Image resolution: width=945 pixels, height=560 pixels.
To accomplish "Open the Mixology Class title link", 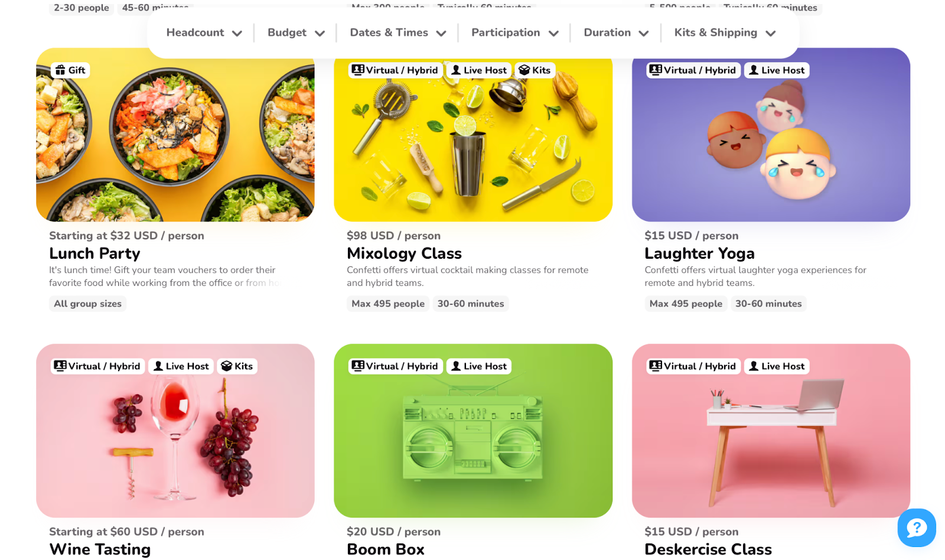I will (x=404, y=253).
